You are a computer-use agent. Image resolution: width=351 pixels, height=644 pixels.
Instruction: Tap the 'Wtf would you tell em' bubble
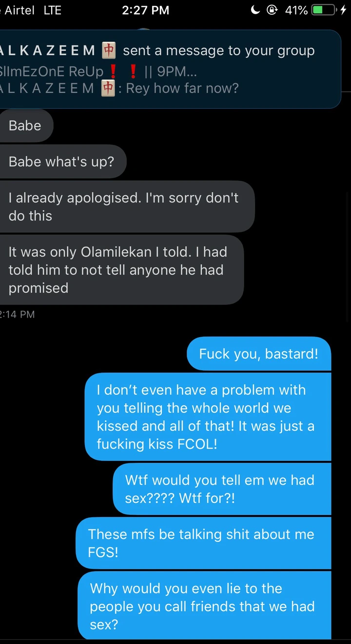222,489
